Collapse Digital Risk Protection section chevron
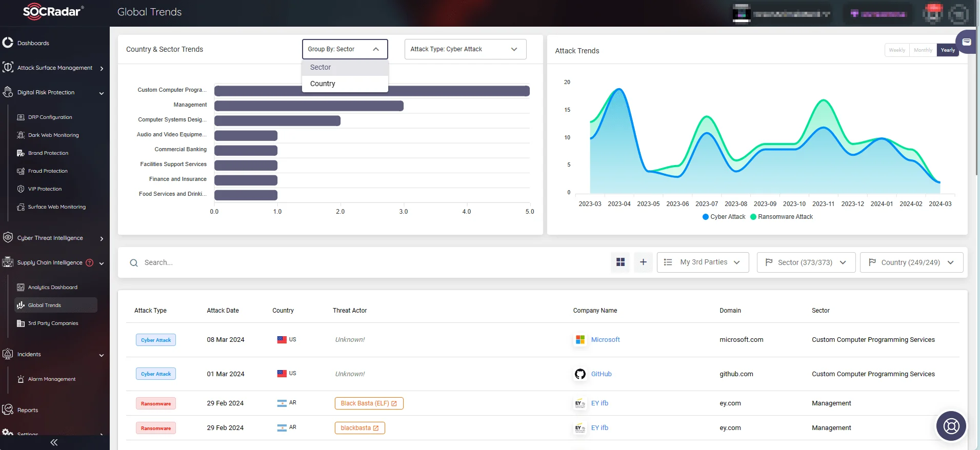Viewport: 980px width, 450px height. pos(102,93)
